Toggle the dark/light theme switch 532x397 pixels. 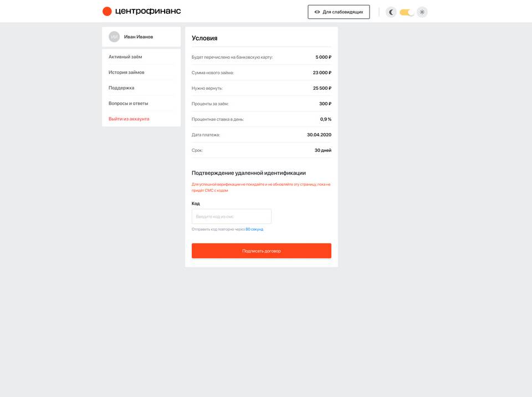(407, 12)
